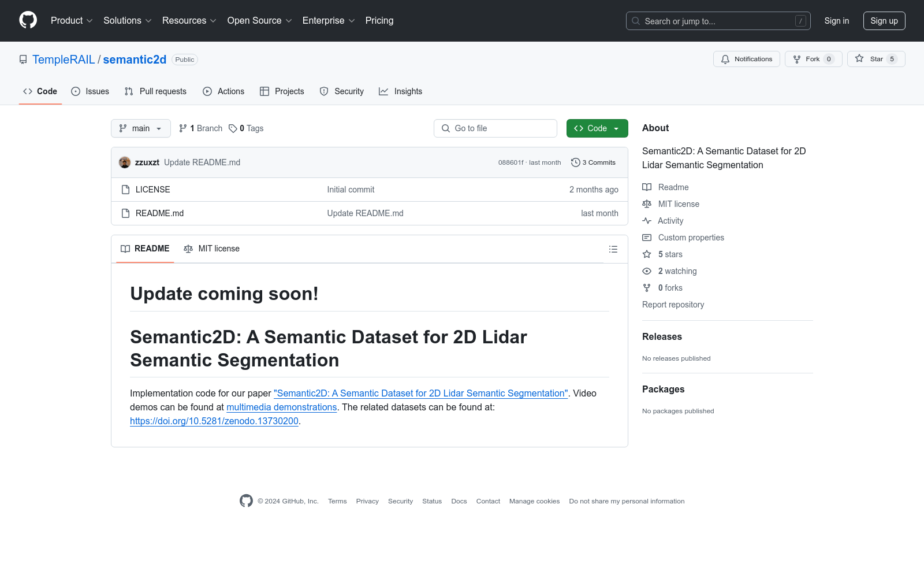
Task: Open the semantic2d repository link
Action: (x=135, y=60)
